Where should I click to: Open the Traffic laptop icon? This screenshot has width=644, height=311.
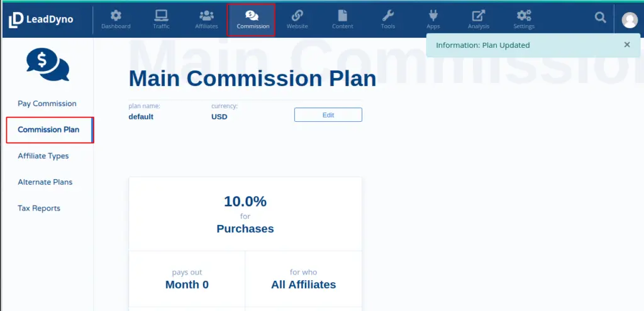[x=161, y=16]
